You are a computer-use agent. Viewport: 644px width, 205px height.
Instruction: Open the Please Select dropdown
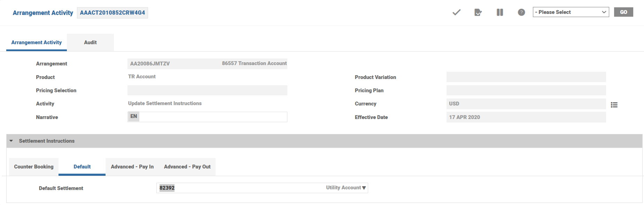[x=571, y=12]
